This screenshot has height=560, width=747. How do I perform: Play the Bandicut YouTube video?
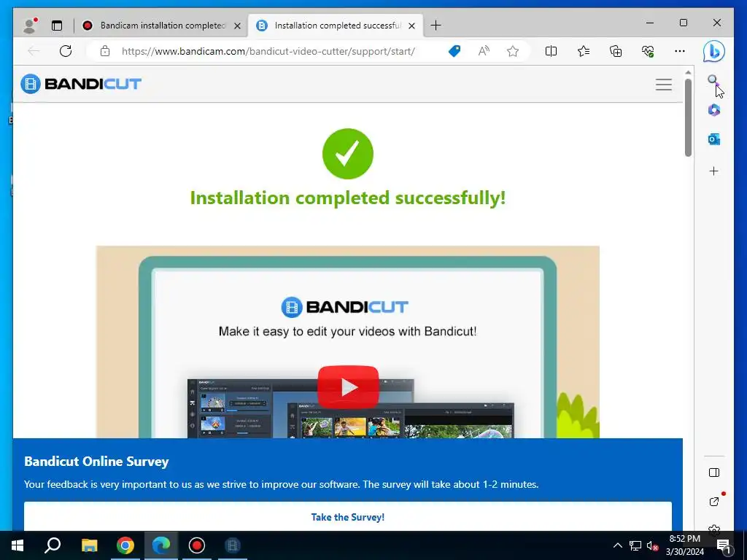pyautogui.click(x=348, y=387)
